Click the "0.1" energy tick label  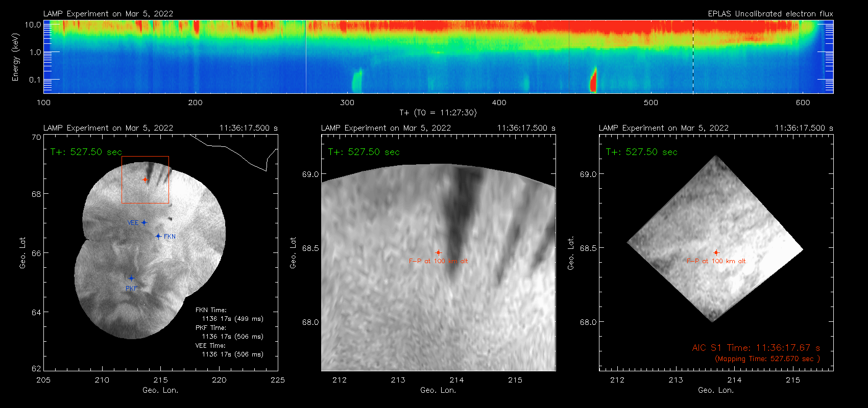[35, 80]
